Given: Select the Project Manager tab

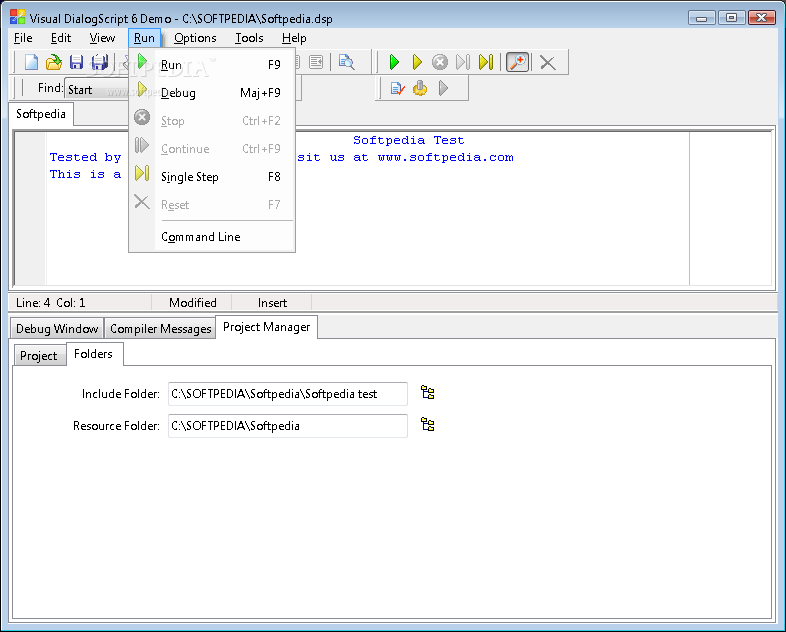Looking at the screenshot, I should (266, 327).
